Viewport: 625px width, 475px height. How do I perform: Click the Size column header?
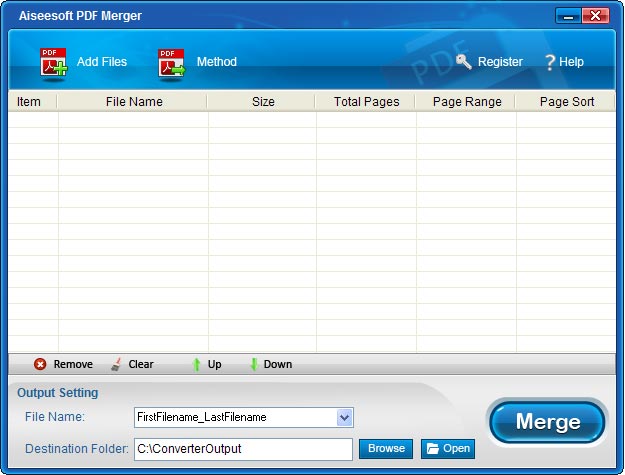click(262, 102)
